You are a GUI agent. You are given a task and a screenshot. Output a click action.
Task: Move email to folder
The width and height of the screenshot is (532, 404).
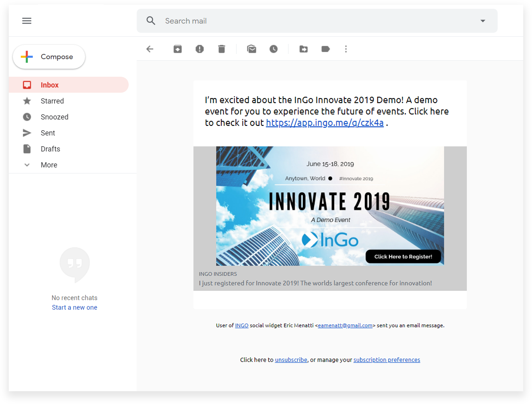click(x=304, y=49)
